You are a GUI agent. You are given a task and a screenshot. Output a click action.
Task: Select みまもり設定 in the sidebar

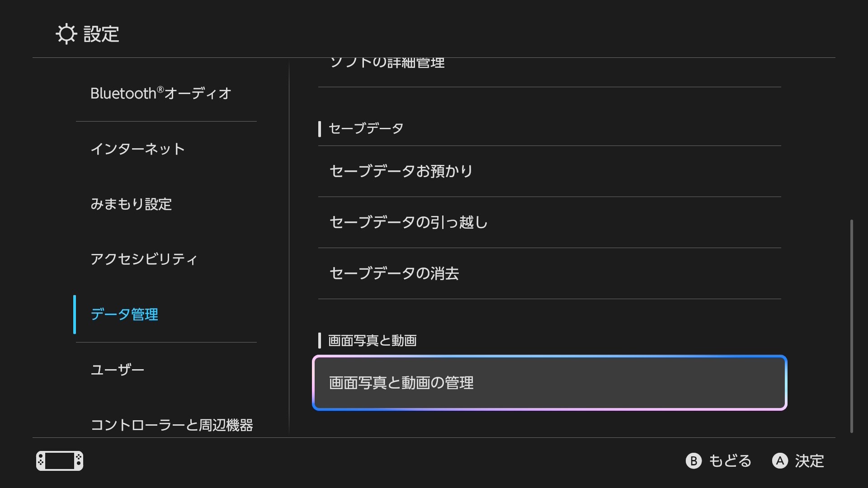pyautogui.click(x=131, y=205)
